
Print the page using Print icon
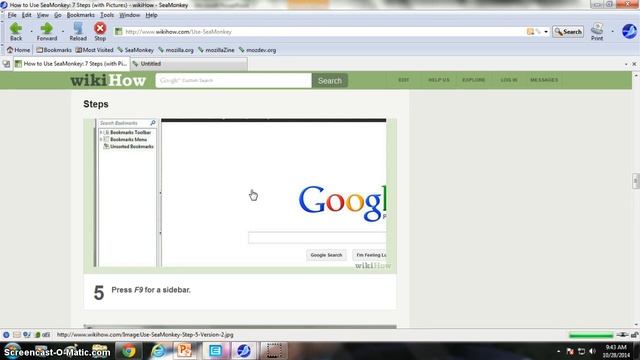coord(597,31)
